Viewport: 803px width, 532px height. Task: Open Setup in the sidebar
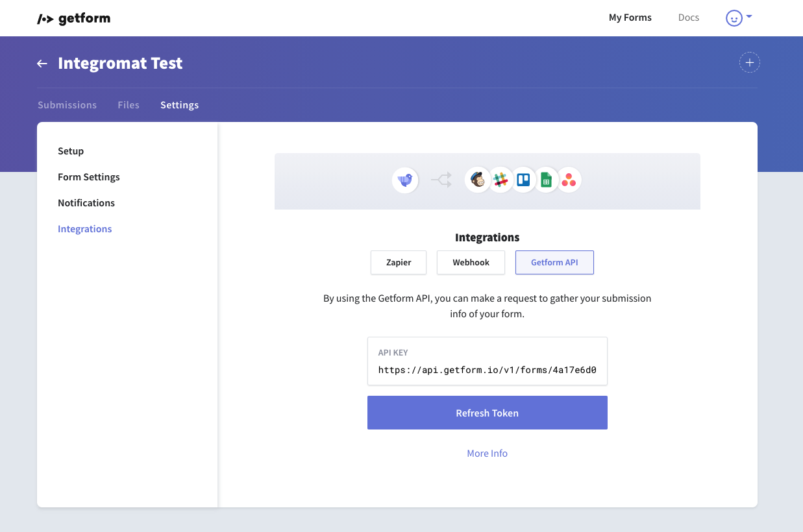pyautogui.click(x=71, y=151)
